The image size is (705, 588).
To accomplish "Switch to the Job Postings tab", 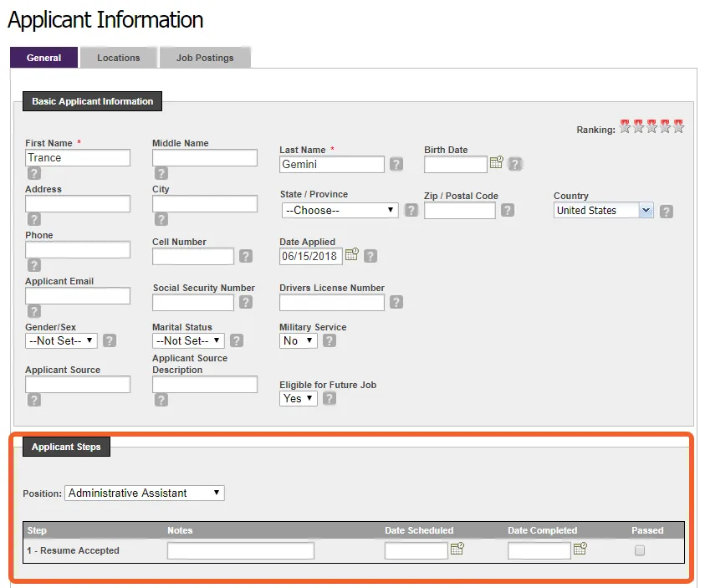I will [x=205, y=58].
